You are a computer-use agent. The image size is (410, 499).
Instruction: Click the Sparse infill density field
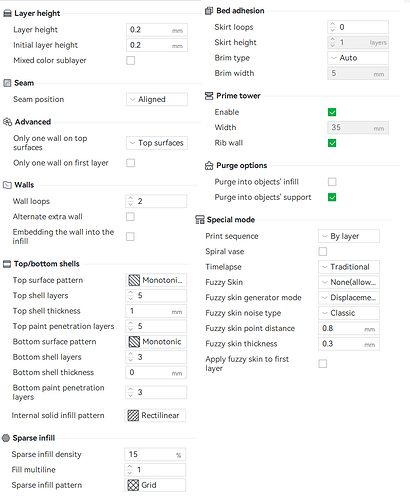[x=155, y=454]
